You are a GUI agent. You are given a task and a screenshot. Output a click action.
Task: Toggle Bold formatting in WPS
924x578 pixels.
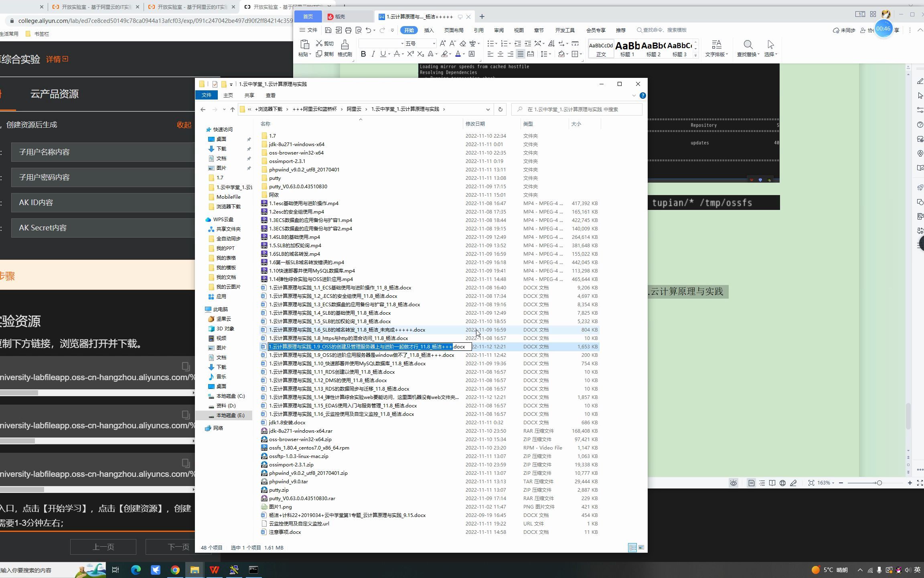point(363,54)
